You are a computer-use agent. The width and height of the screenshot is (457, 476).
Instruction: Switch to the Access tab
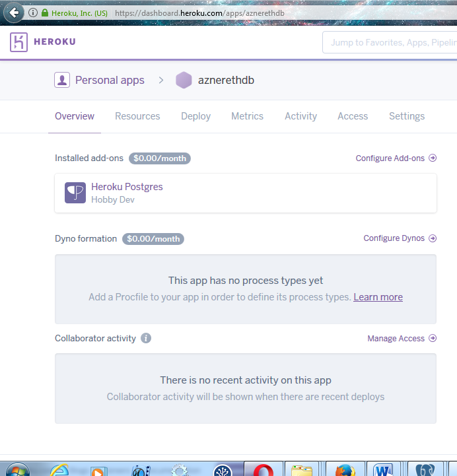[x=353, y=116]
